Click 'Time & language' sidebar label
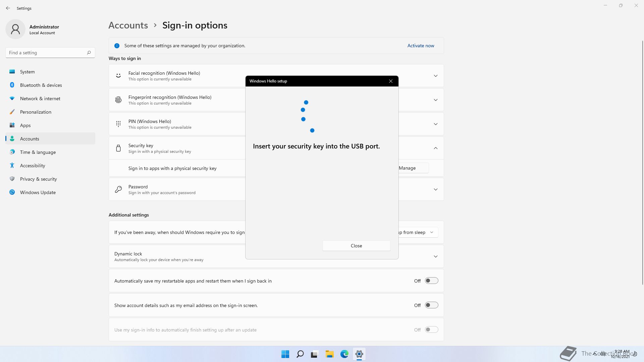The height and width of the screenshot is (362, 644). tap(38, 152)
